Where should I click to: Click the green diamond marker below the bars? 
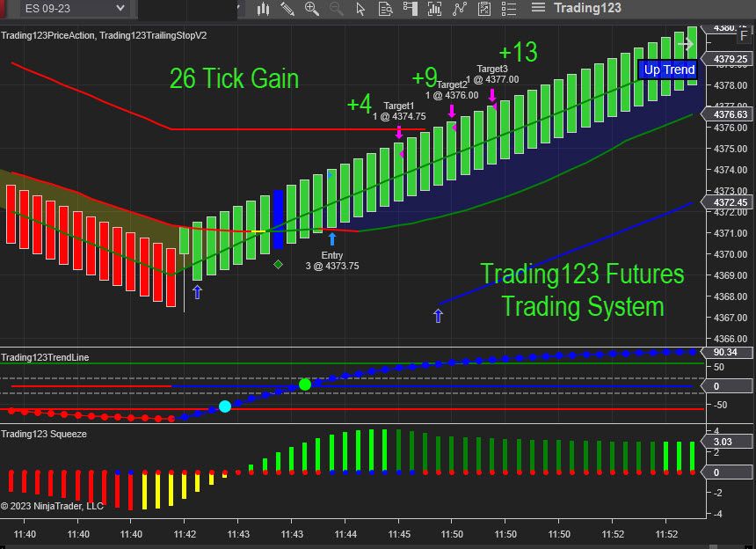coord(278,264)
